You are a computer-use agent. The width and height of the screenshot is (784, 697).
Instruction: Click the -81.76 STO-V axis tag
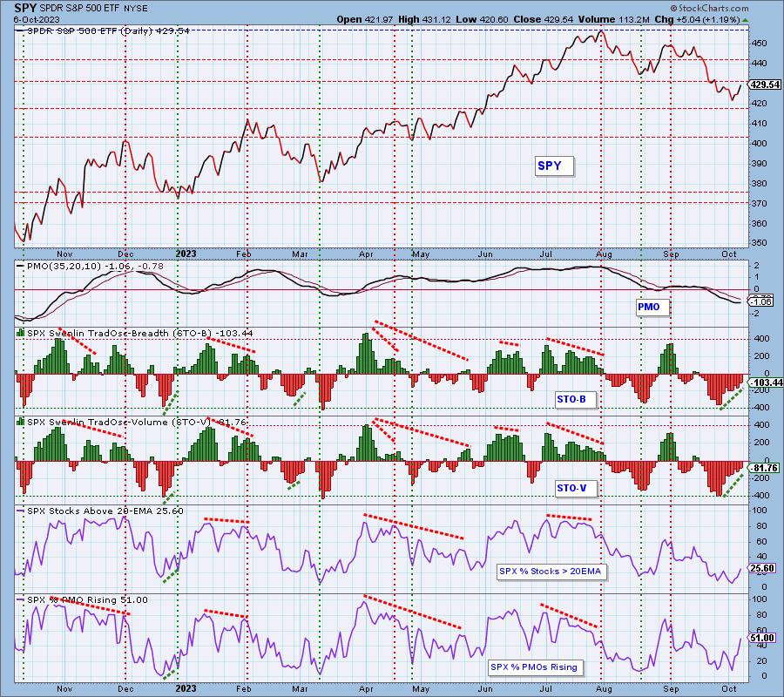coord(763,468)
